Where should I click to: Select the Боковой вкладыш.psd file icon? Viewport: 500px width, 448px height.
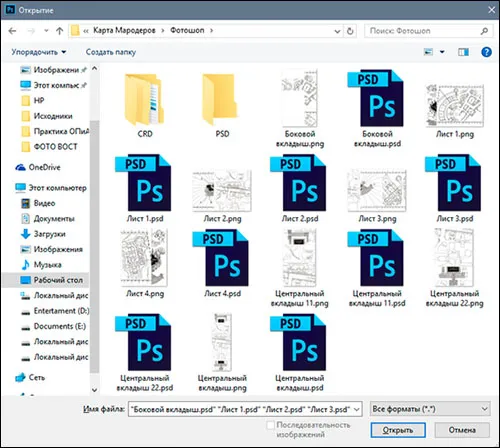pyautogui.click(x=376, y=98)
